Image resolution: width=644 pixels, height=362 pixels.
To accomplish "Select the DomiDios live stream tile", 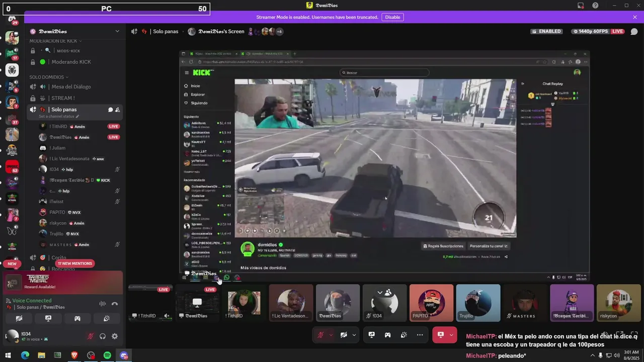I will tap(197, 304).
